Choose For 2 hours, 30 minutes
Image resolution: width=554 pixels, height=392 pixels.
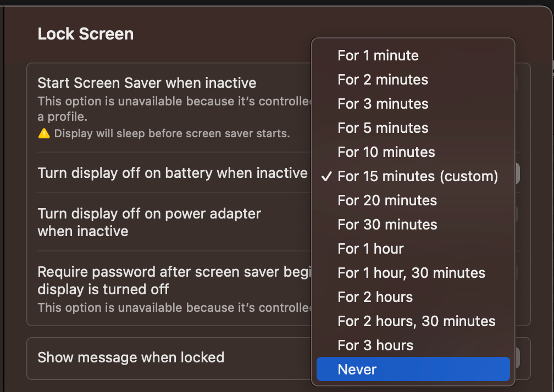(x=413, y=321)
